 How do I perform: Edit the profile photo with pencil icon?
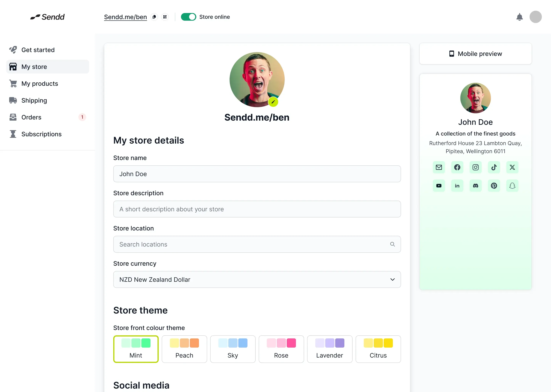[x=273, y=102]
